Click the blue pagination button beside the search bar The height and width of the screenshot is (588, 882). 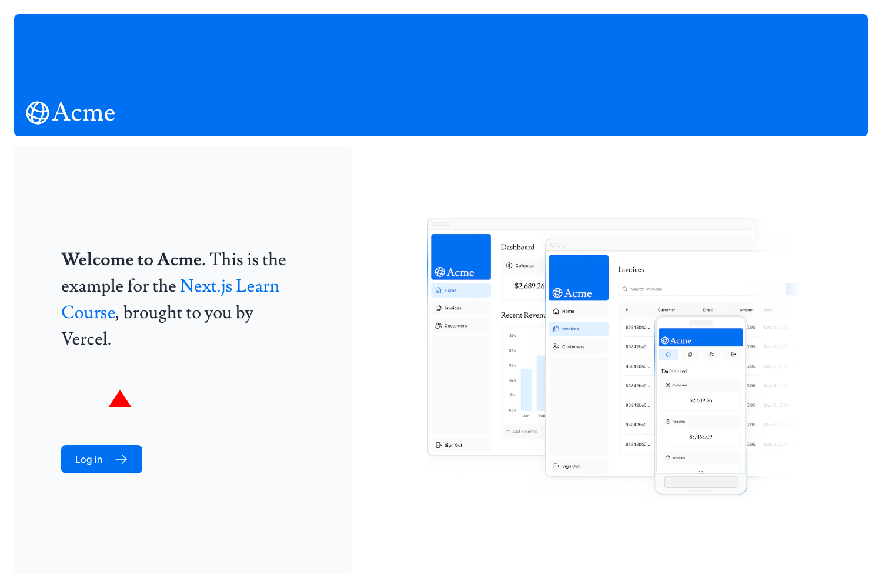791,289
